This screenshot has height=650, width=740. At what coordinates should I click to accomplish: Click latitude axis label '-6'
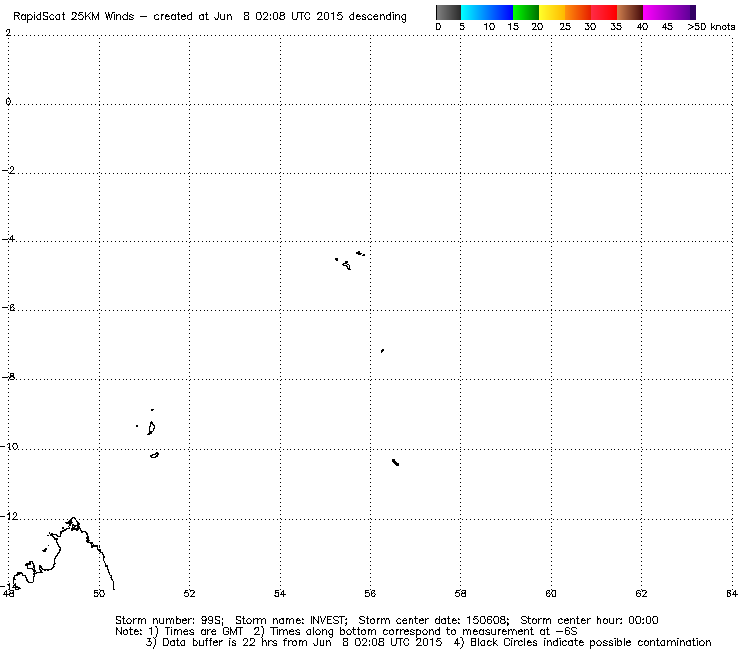8,308
